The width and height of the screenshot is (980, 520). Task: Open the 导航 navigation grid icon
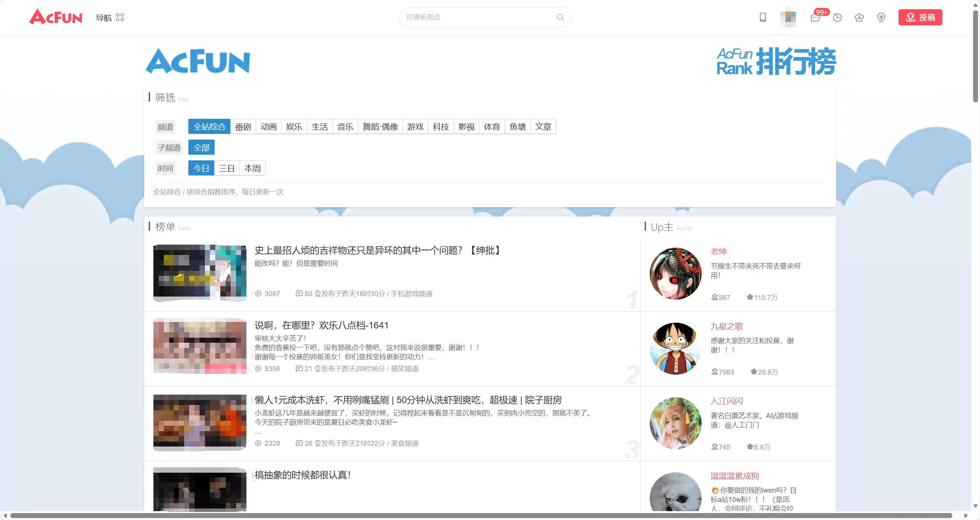coord(120,17)
